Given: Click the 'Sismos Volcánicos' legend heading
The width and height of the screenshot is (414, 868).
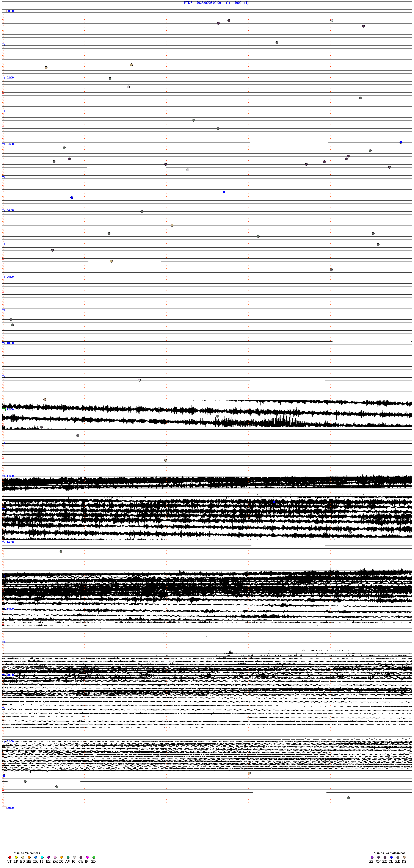Looking at the screenshot, I should [x=27, y=853].
